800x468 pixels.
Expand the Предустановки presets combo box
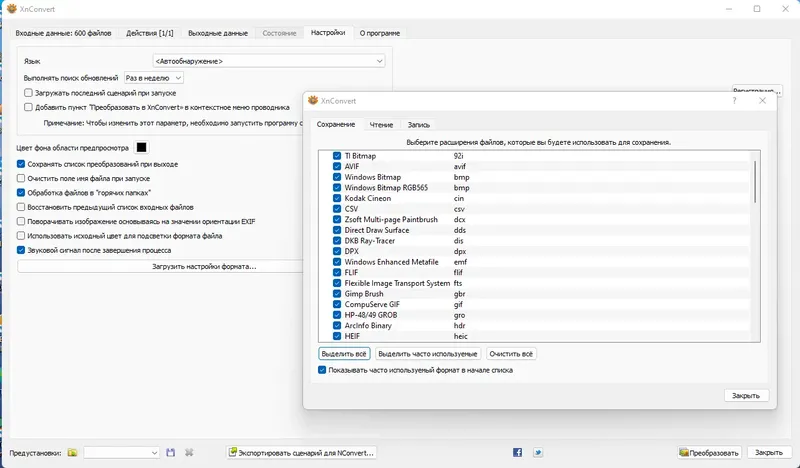click(121, 453)
